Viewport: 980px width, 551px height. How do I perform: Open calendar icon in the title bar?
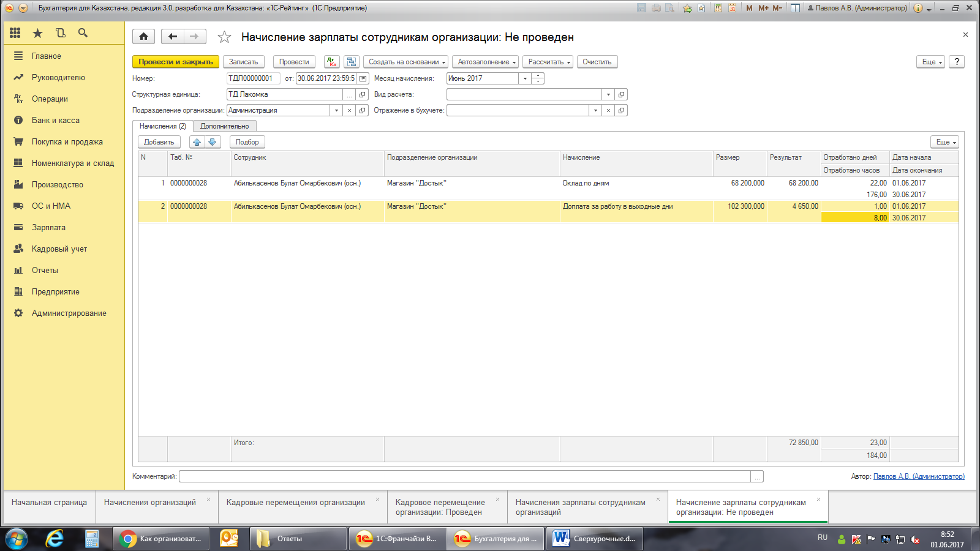click(732, 8)
